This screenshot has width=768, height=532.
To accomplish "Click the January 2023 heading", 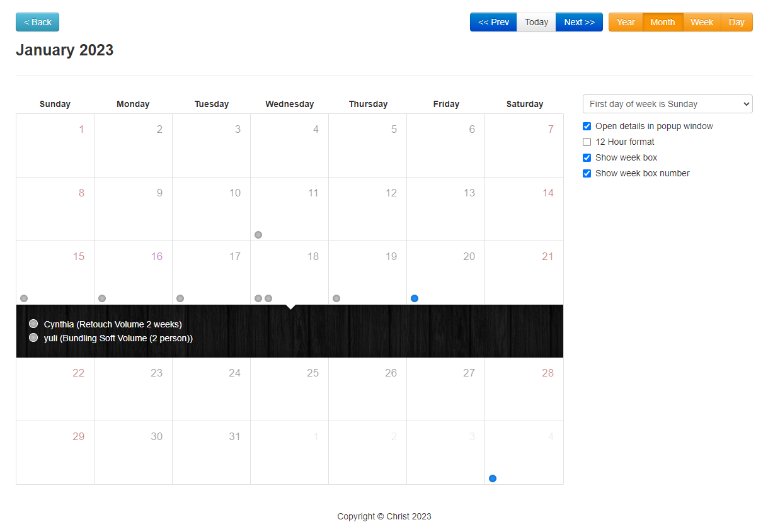I will [65, 50].
